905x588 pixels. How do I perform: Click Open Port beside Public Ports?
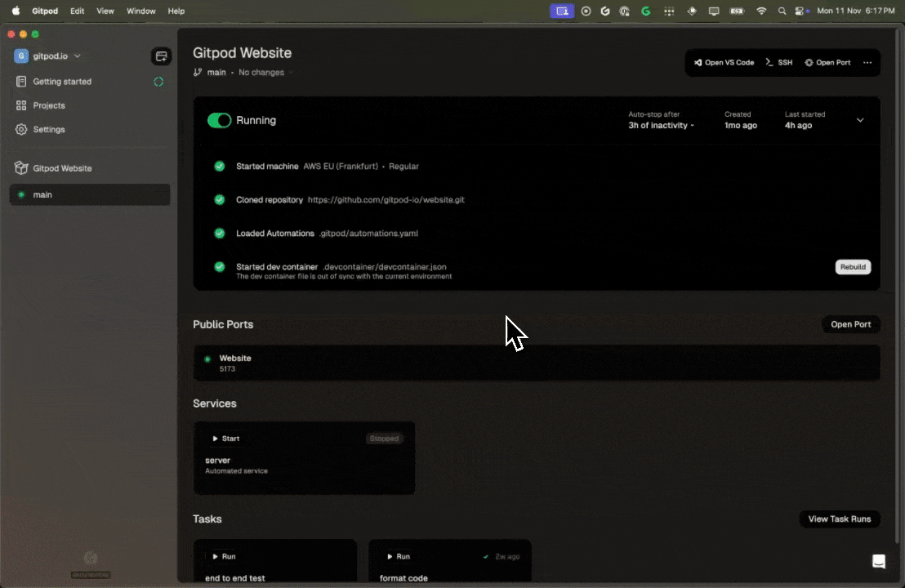coord(850,324)
